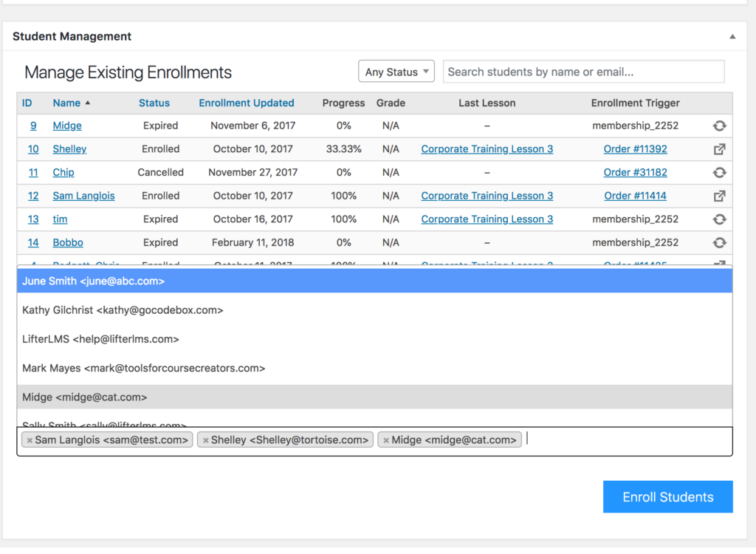Click the Cancelled status for Chip

pyautogui.click(x=160, y=172)
